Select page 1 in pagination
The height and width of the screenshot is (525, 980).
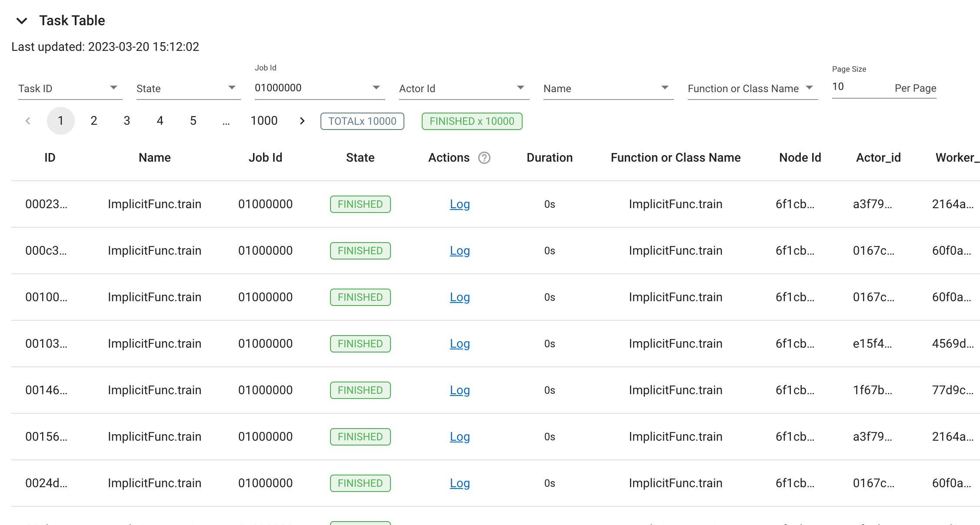(61, 121)
